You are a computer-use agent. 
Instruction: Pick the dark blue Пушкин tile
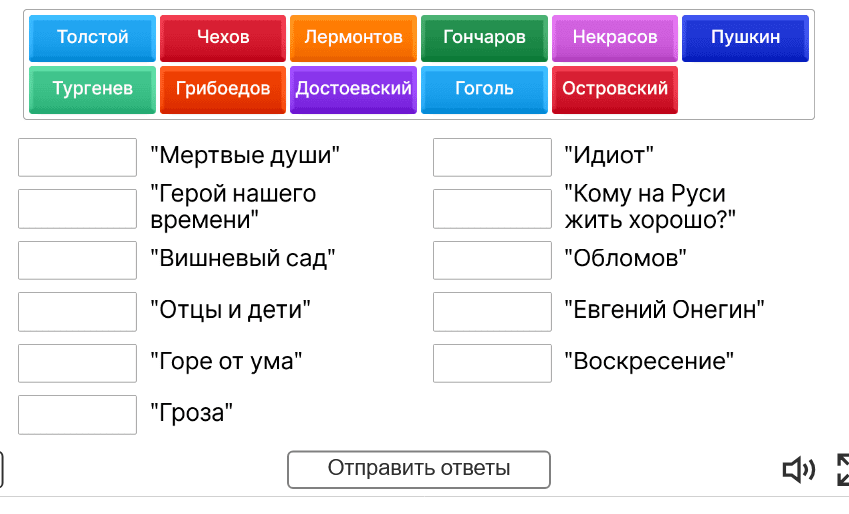point(745,38)
